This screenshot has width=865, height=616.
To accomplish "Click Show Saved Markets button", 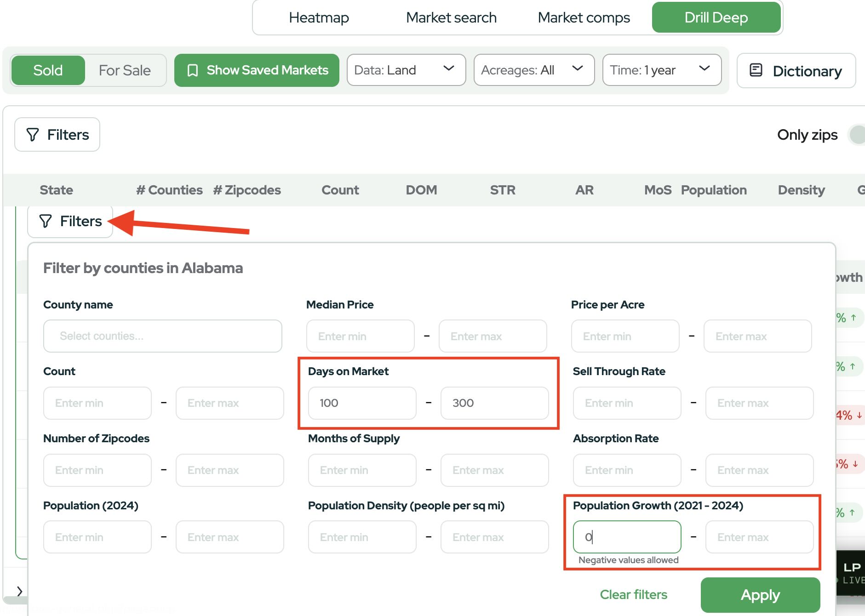I will tap(257, 70).
